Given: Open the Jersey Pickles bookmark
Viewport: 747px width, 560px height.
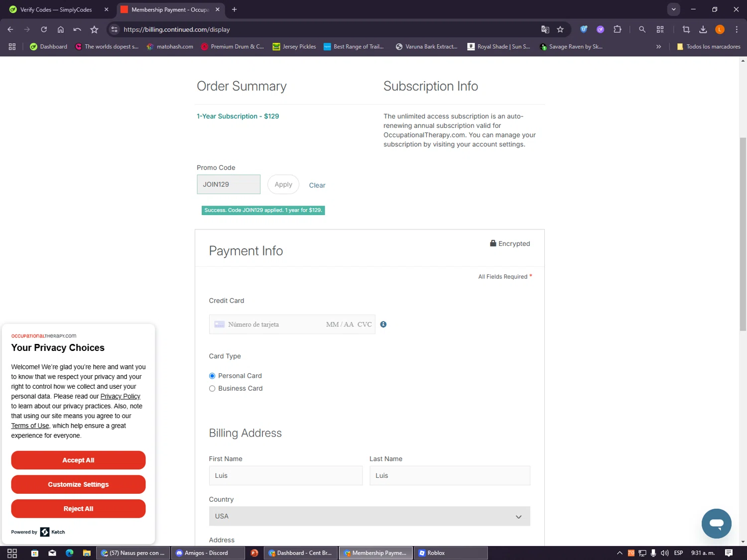Looking at the screenshot, I should tap(294, 46).
